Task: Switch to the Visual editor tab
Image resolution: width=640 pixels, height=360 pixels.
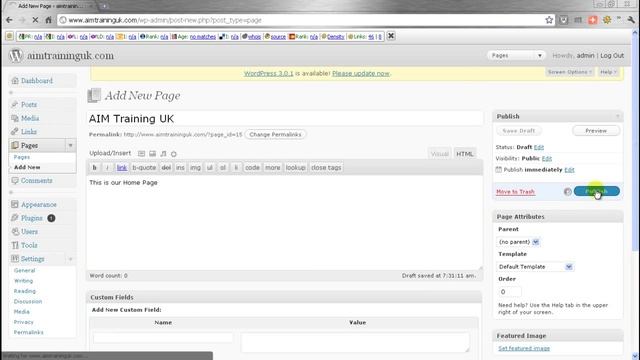Action: [440, 154]
